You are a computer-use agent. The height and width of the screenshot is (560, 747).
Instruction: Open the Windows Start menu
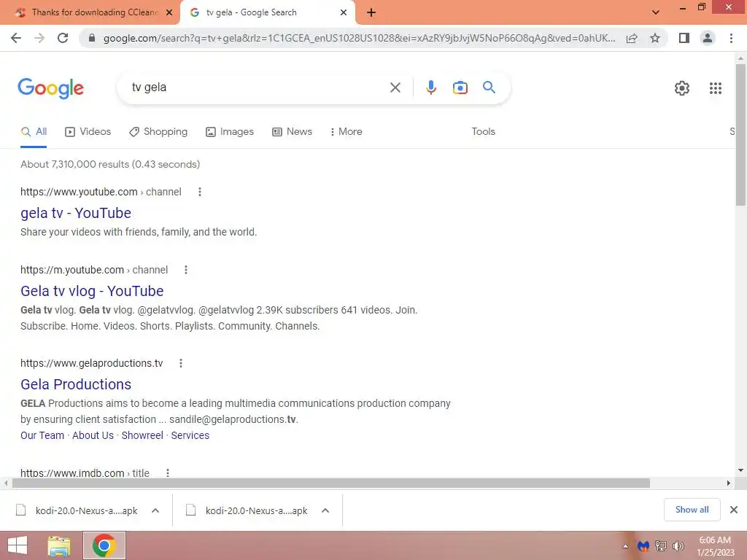point(18,545)
